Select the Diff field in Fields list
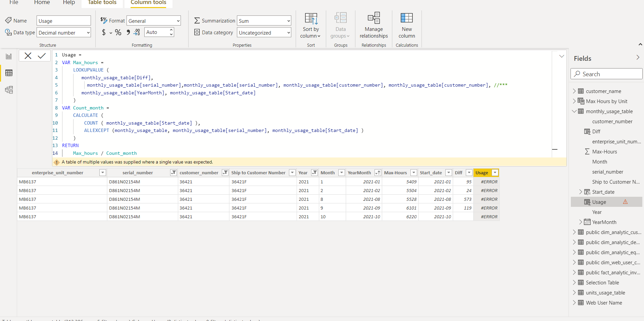The width and height of the screenshot is (644, 321). 596,131
